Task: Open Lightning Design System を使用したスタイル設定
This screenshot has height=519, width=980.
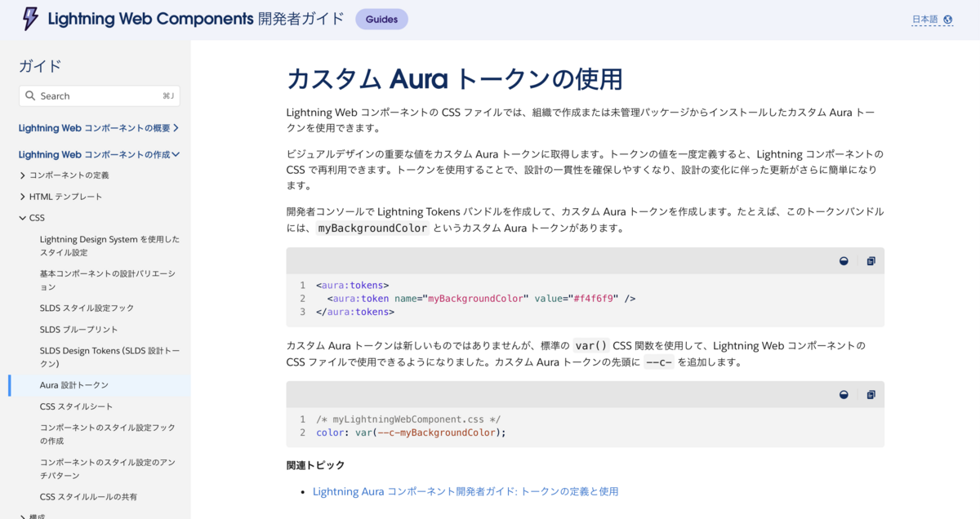Action: point(109,246)
